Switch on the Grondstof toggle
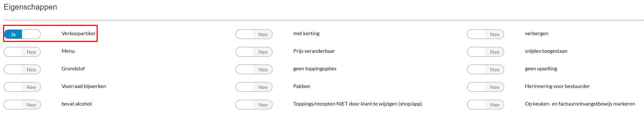Image resolution: width=644 pixels, height=118 pixels. [x=22, y=69]
